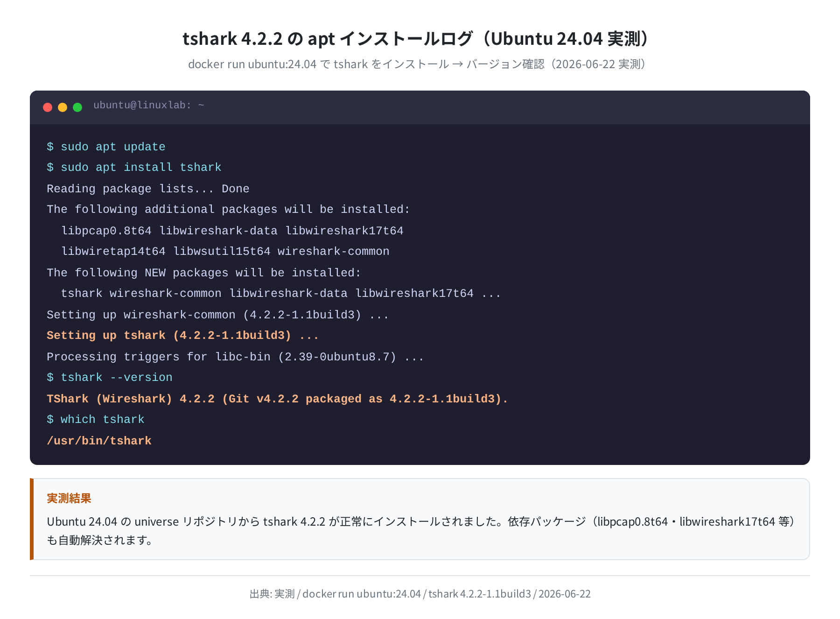Click the highlighted 'Setting up tshark' line
This screenshot has width=840, height=619.
click(x=182, y=335)
